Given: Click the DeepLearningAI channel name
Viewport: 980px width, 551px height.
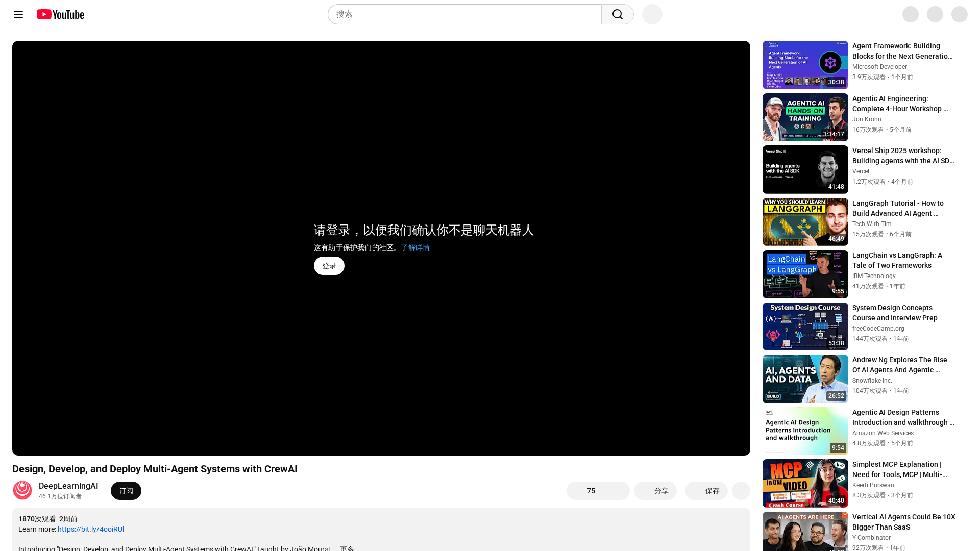Looking at the screenshot, I should [68, 486].
